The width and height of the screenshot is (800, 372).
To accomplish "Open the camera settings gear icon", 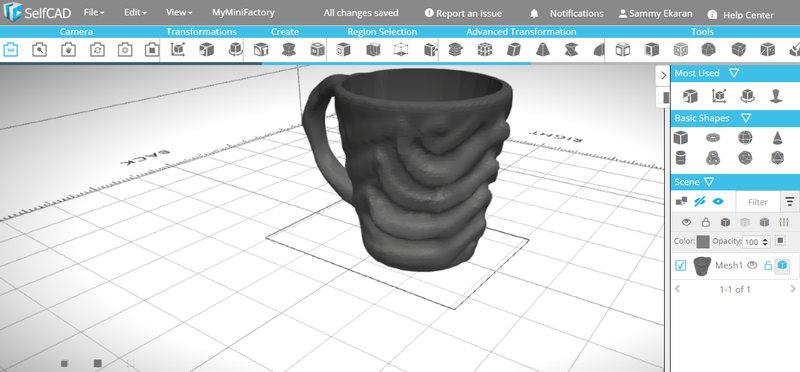I will point(124,50).
